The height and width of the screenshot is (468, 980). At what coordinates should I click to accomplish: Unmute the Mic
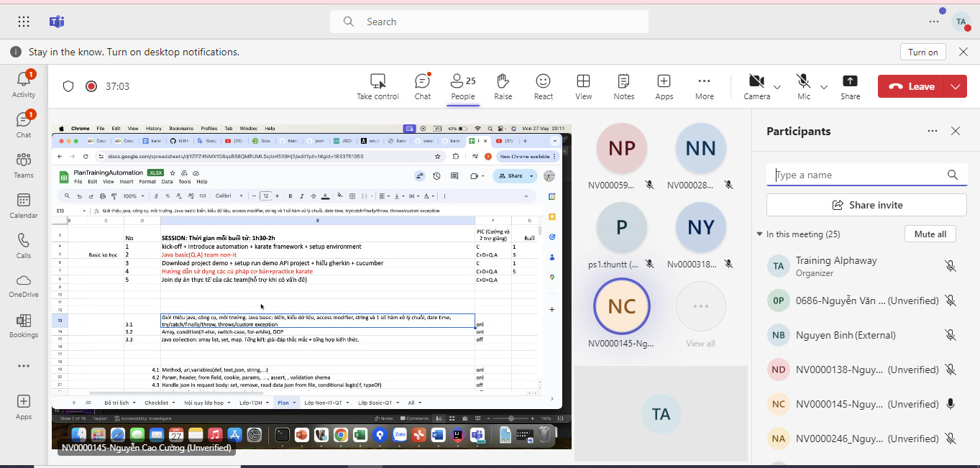pyautogui.click(x=803, y=86)
